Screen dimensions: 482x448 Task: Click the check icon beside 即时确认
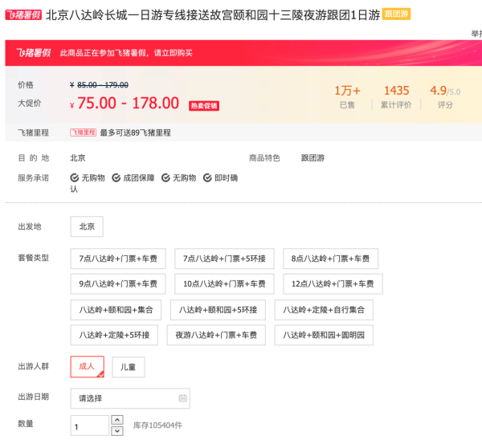(x=207, y=177)
